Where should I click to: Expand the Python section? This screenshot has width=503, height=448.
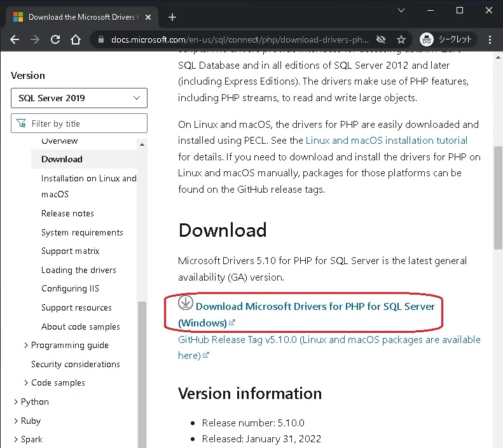[x=16, y=402]
